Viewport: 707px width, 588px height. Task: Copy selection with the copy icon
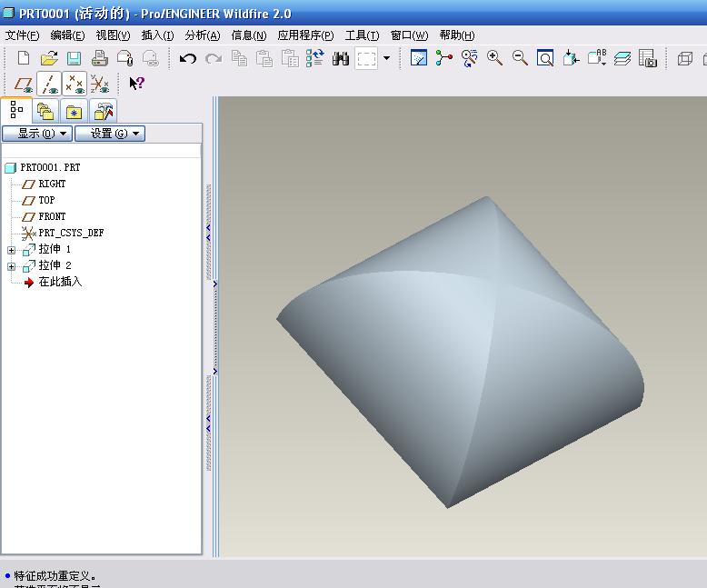(x=239, y=59)
